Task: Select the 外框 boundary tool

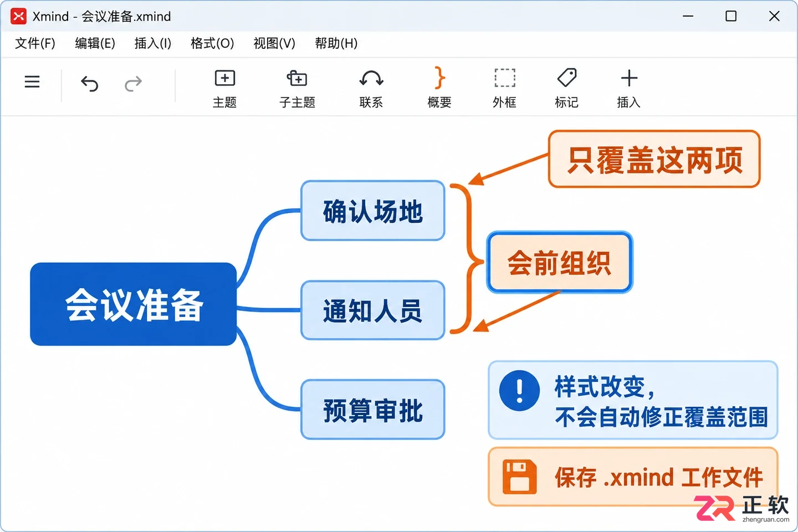Action: tap(504, 78)
